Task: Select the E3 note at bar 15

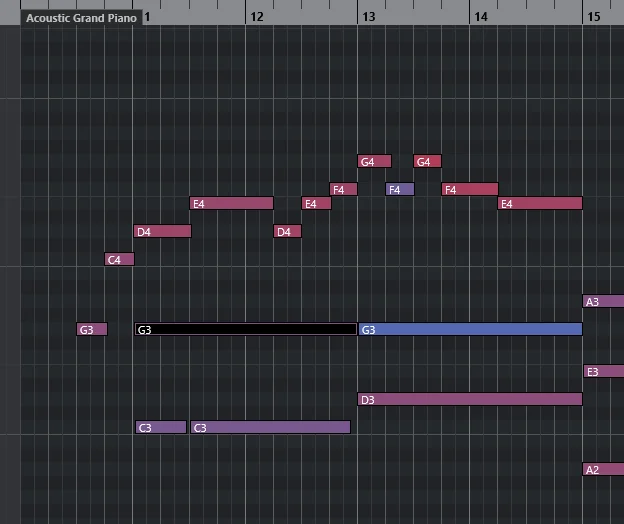Action: 603,371
